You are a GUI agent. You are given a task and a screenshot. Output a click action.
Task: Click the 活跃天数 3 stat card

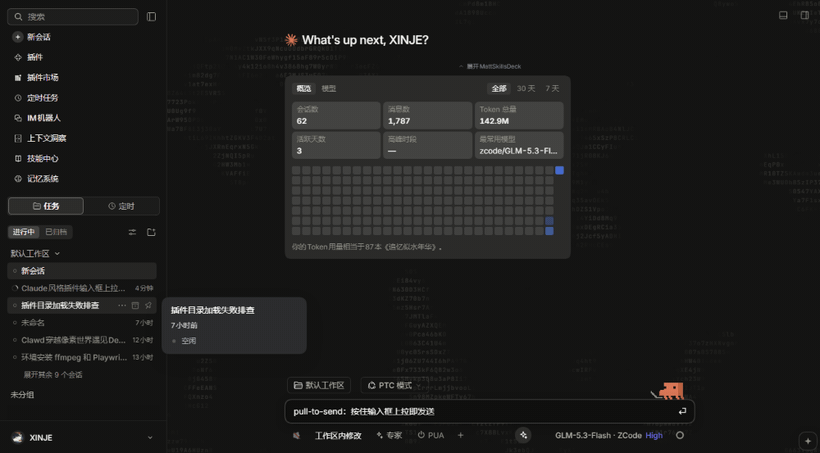click(x=336, y=145)
